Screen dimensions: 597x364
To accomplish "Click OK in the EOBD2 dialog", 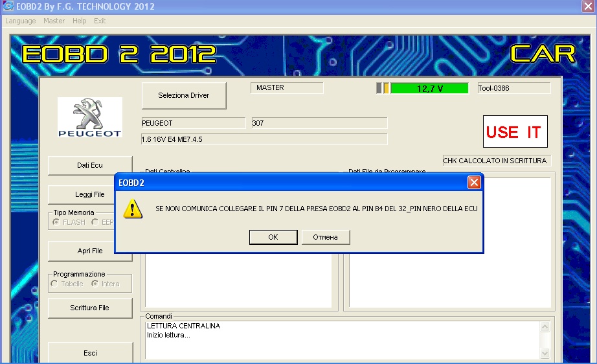I will (x=273, y=237).
